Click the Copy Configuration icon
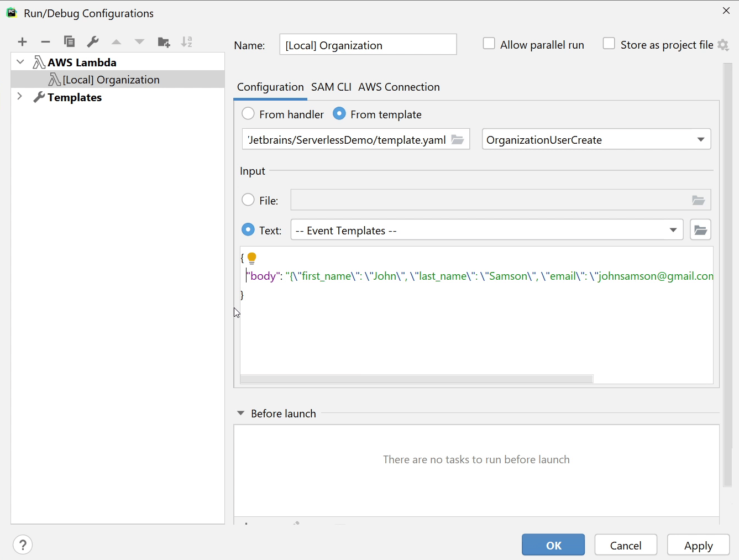The width and height of the screenshot is (739, 560). point(69,42)
